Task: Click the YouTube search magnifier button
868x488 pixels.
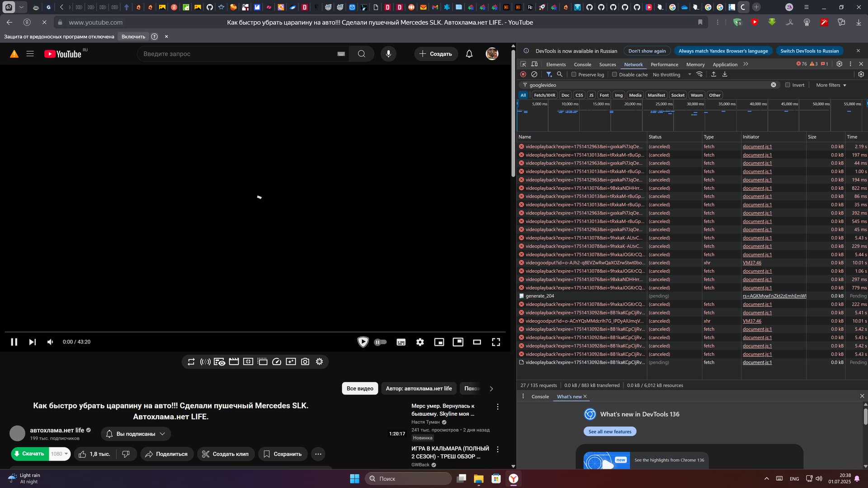Action: point(361,54)
